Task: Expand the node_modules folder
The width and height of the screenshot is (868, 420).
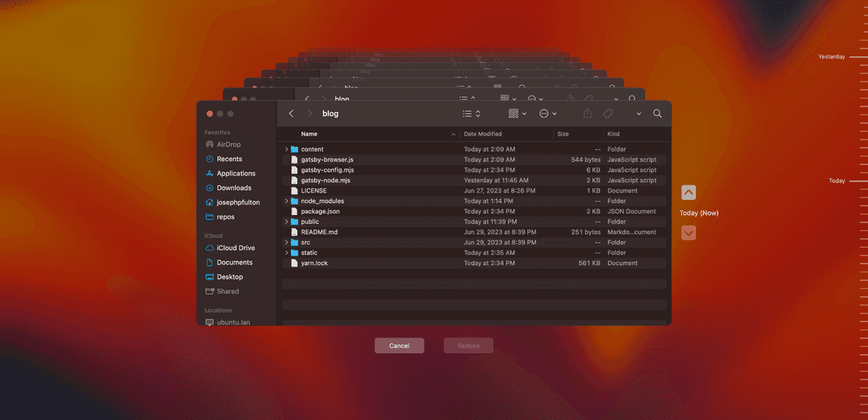Action: 286,201
